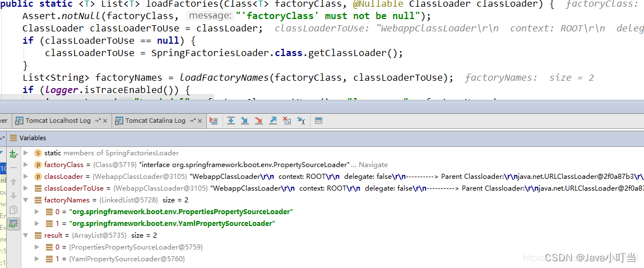Toggle the Show Watches glasses icon
The image size is (644, 268).
coord(13,224)
